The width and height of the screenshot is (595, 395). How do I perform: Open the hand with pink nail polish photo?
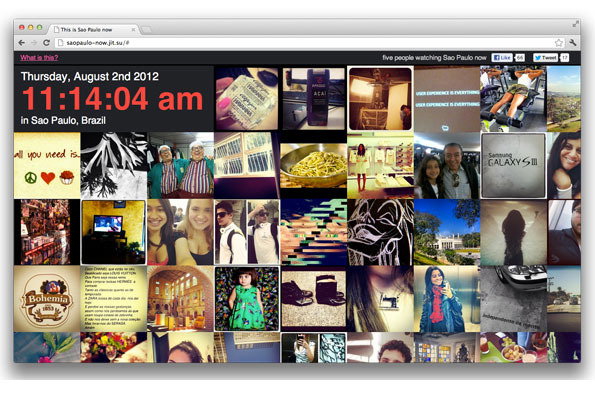(x=247, y=99)
